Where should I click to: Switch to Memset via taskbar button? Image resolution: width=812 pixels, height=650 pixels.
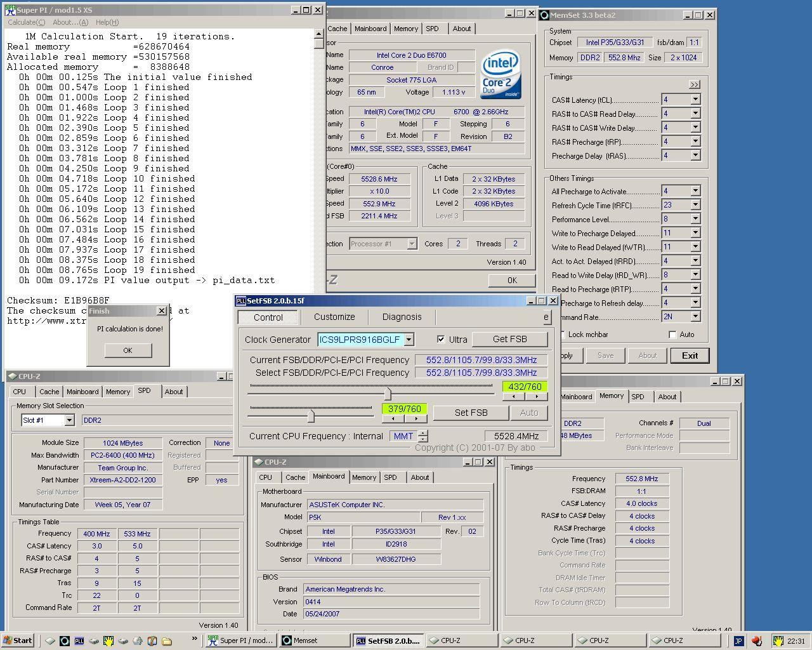coord(315,640)
